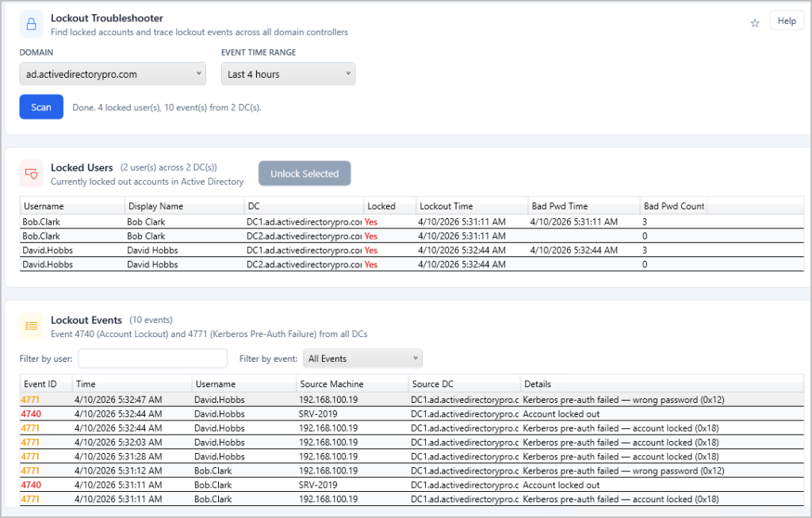
Task: Click the Source DC column header
Action: tap(465, 384)
